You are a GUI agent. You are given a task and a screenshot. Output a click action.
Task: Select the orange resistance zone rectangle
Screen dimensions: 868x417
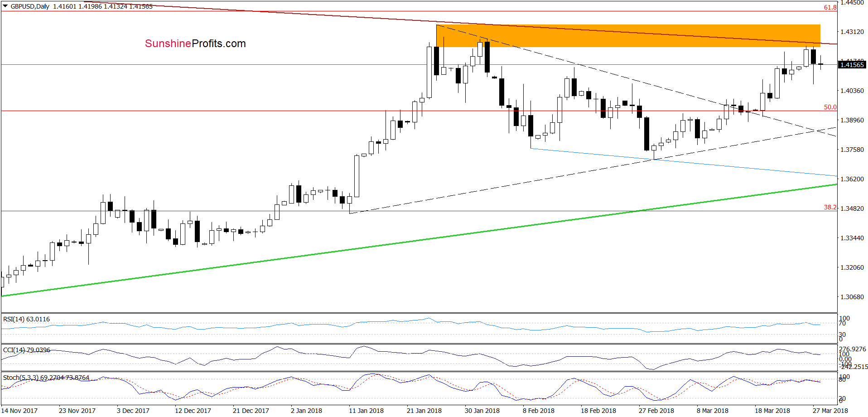point(628,36)
